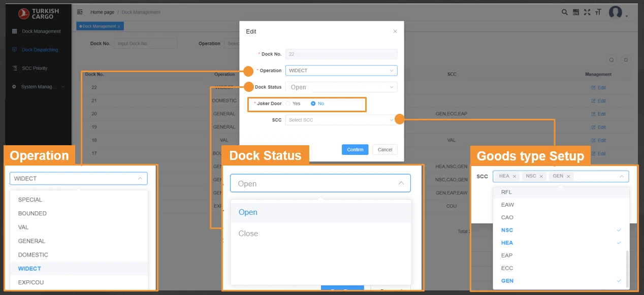Screen dimensions: 644x295
Task: Go to SCC Priority in the sidebar
Action: click(35, 68)
